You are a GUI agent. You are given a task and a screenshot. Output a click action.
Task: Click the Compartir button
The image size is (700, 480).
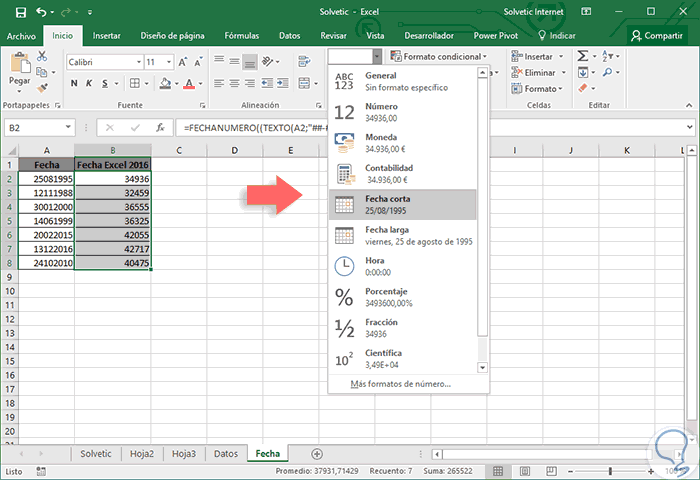[x=656, y=35]
